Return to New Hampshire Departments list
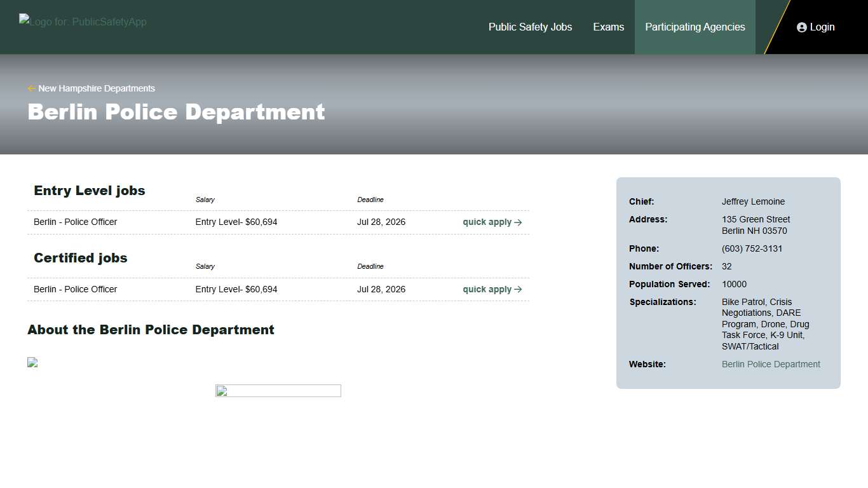868x488 pixels. coord(97,88)
